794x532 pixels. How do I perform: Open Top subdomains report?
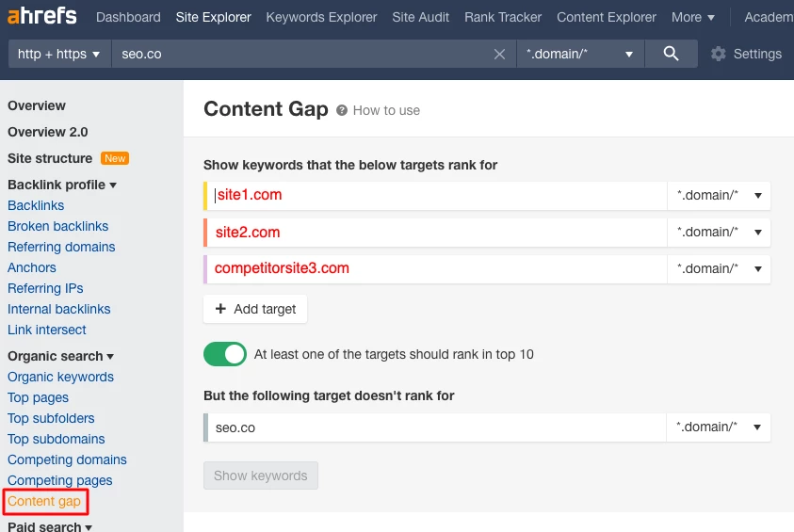[57, 440]
